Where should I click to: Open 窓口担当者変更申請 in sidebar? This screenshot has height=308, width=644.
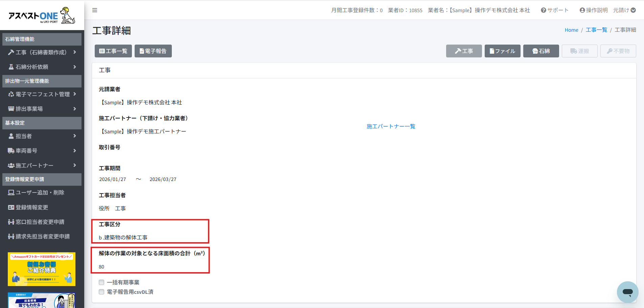(x=40, y=222)
